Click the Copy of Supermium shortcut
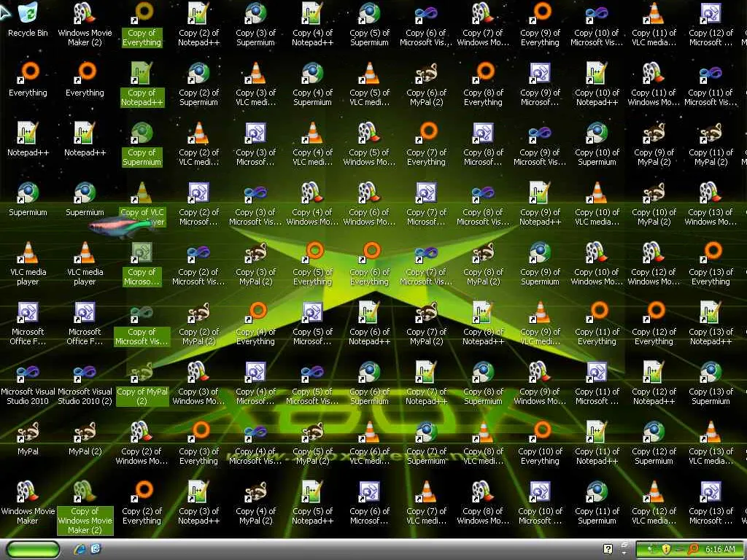Screen dimensions: 747x560 pos(142,144)
